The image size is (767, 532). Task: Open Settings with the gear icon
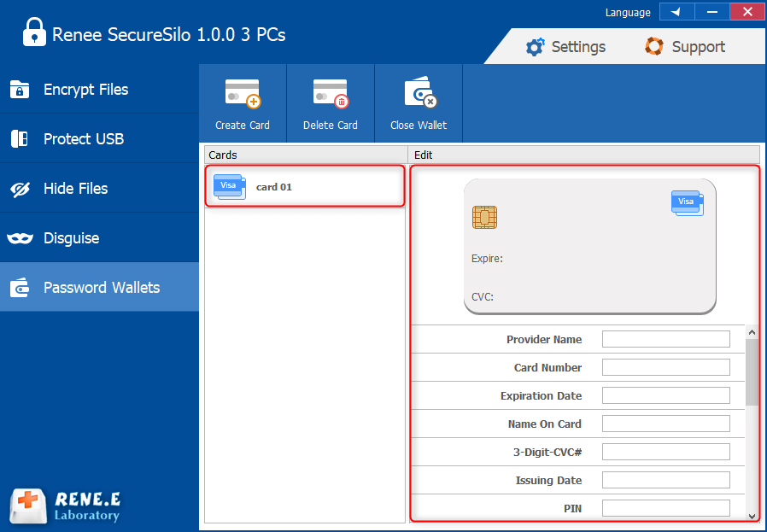pyautogui.click(x=536, y=47)
